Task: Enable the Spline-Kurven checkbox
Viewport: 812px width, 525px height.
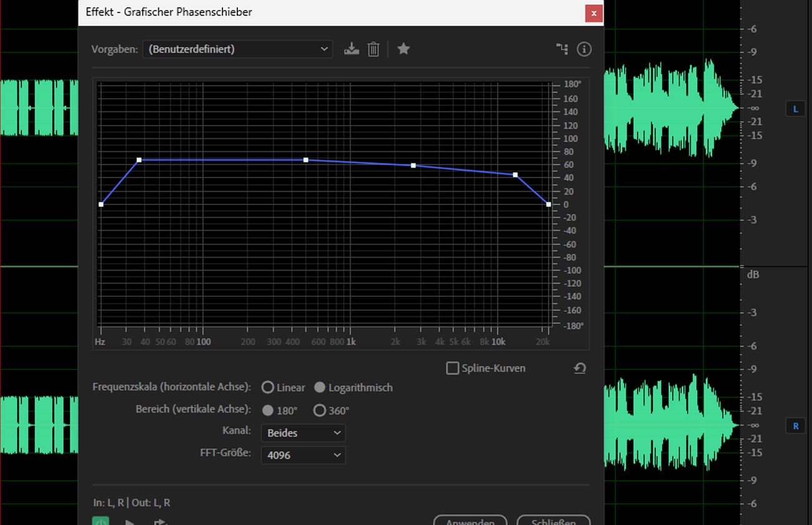Action: (452, 368)
